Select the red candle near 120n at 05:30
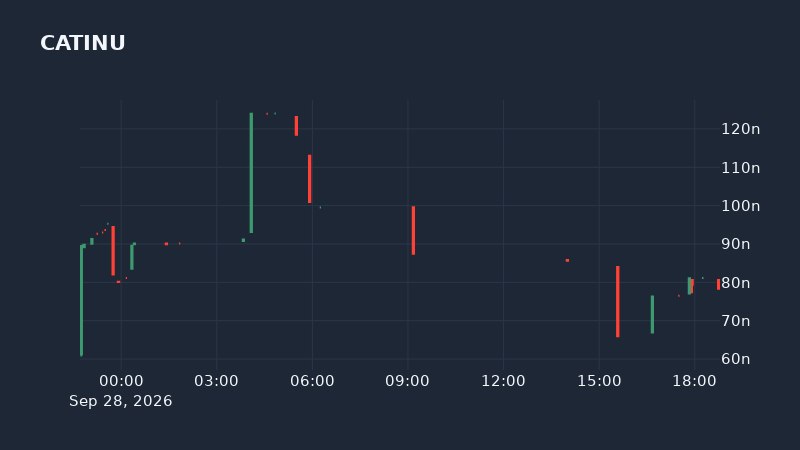This screenshot has height=450, width=800. pyautogui.click(x=296, y=126)
